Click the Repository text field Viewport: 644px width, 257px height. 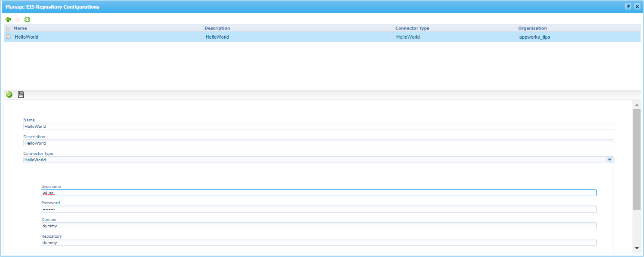[318, 243]
